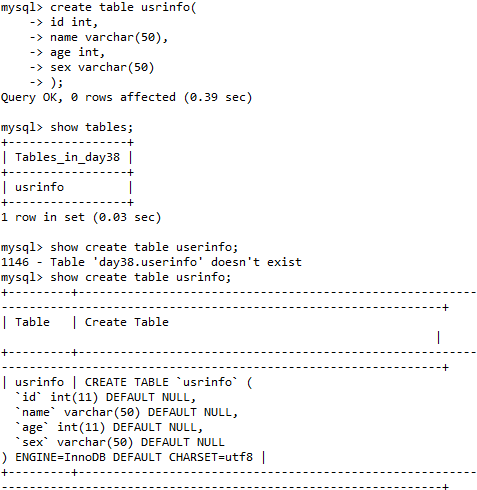Click the 'create table usrinfo(' command line
The image size is (477, 490).
(123, 7)
